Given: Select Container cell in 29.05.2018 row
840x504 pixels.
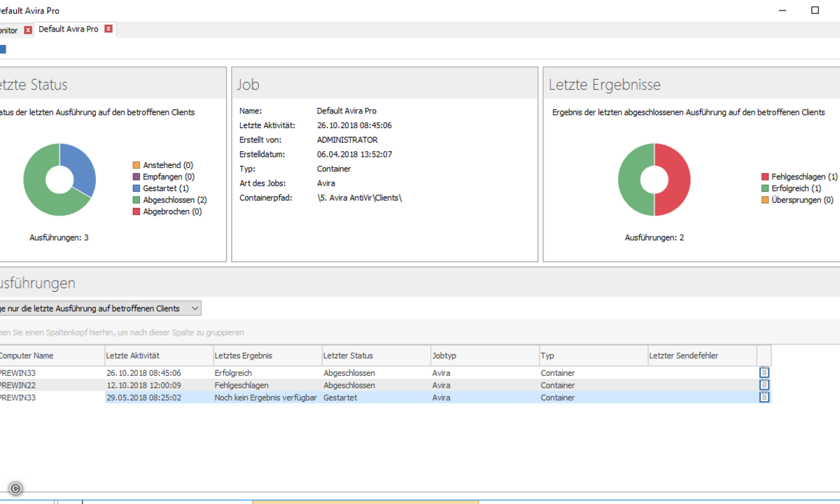Looking at the screenshot, I should click(593, 398).
